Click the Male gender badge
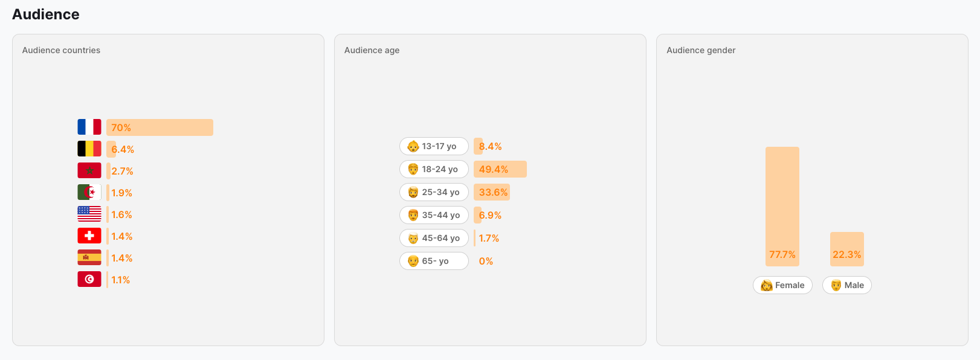 (x=846, y=285)
